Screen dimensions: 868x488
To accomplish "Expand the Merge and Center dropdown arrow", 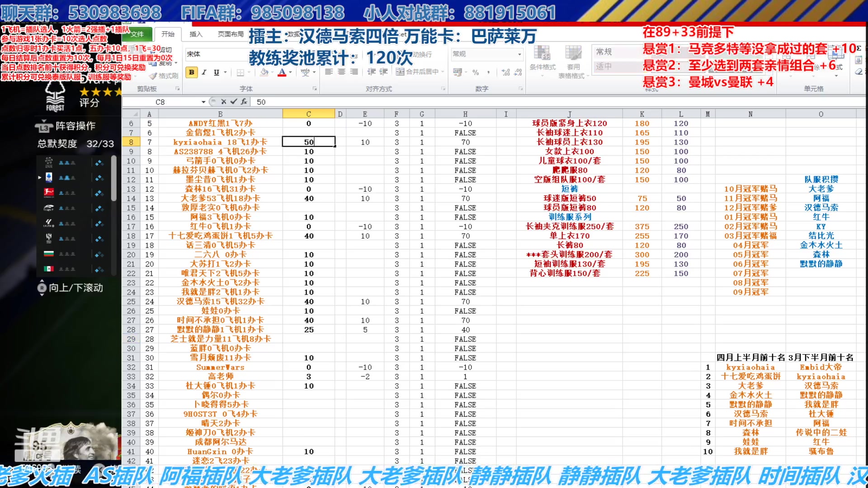I will (x=443, y=72).
